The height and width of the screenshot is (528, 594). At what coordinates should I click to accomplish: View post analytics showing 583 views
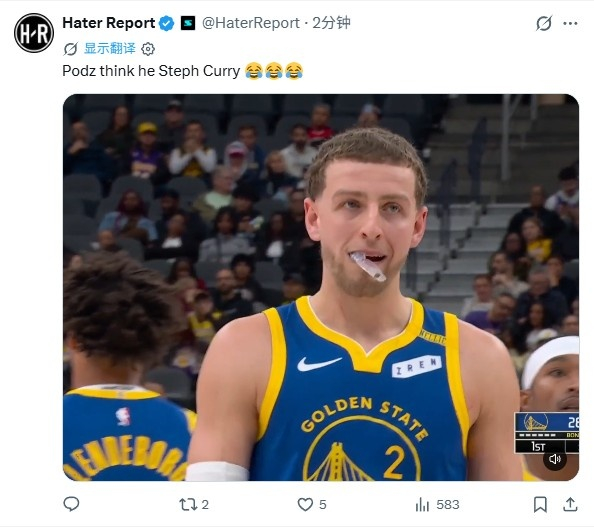(437, 505)
